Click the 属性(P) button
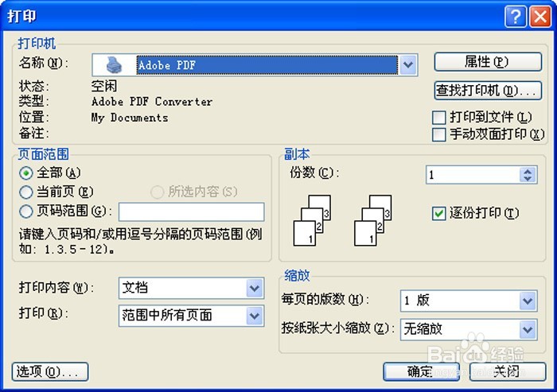Image resolution: width=557 pixels, height=392 pixels. tap(488, 62)
